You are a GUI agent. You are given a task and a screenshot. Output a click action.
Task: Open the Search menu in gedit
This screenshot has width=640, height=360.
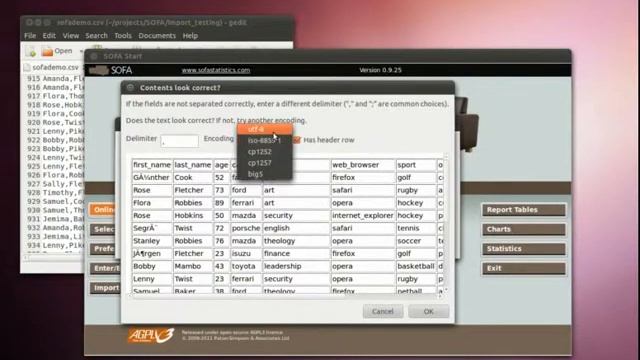(96, 36)
